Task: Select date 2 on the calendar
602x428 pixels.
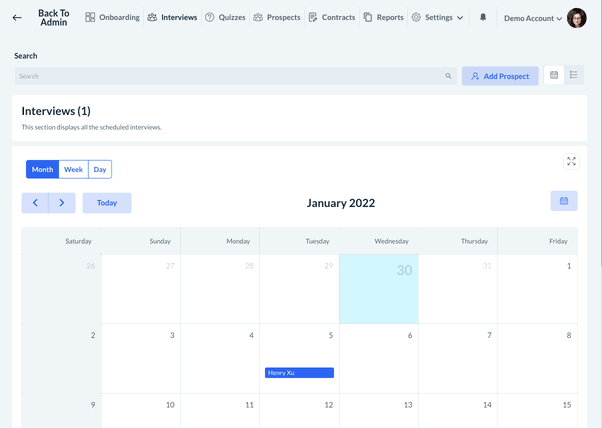Action: pos(61,359)
